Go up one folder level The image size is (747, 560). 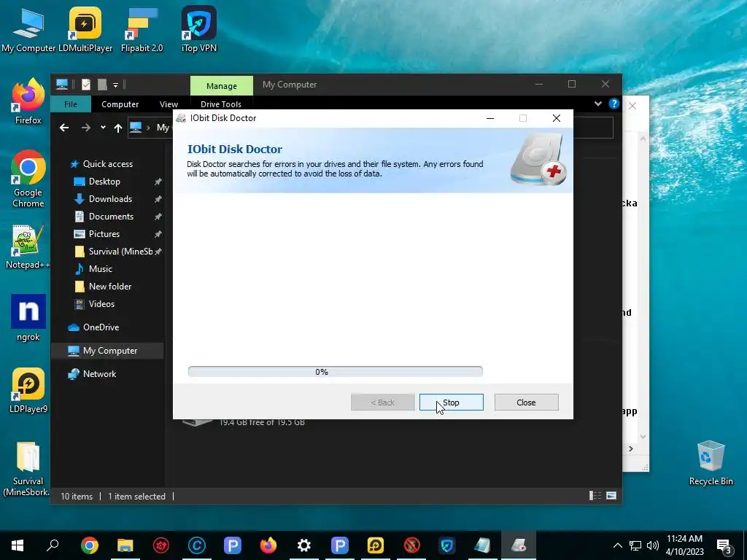[118, 128]
